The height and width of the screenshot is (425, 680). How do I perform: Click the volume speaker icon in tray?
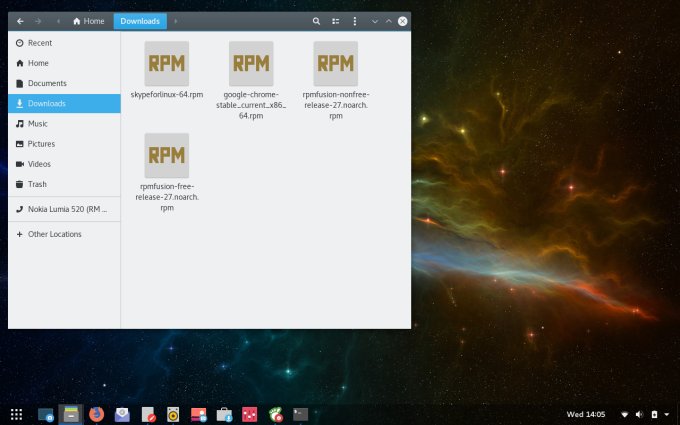coord(639,415)
